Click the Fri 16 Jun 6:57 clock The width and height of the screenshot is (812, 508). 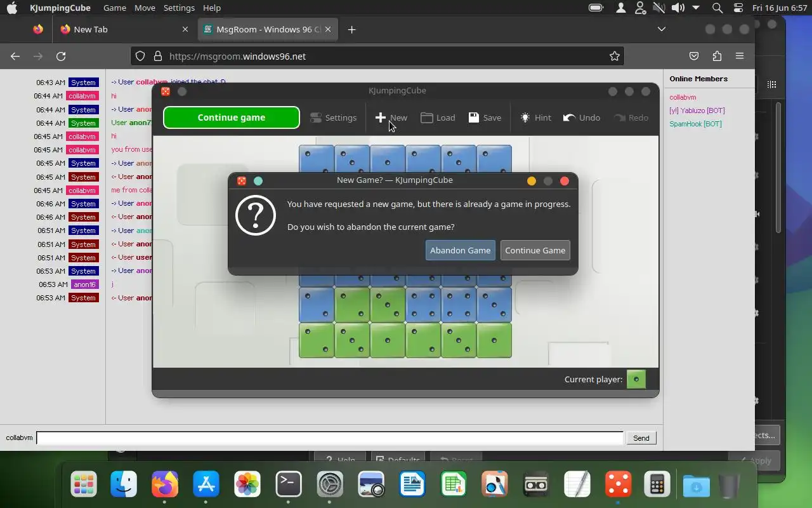(778, 8)
